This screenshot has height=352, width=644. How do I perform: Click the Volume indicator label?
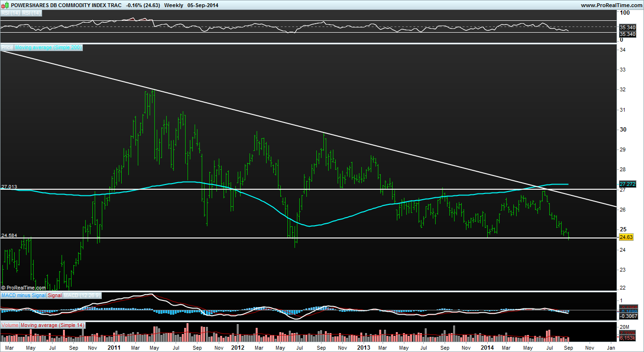click(x=10, y=326)
